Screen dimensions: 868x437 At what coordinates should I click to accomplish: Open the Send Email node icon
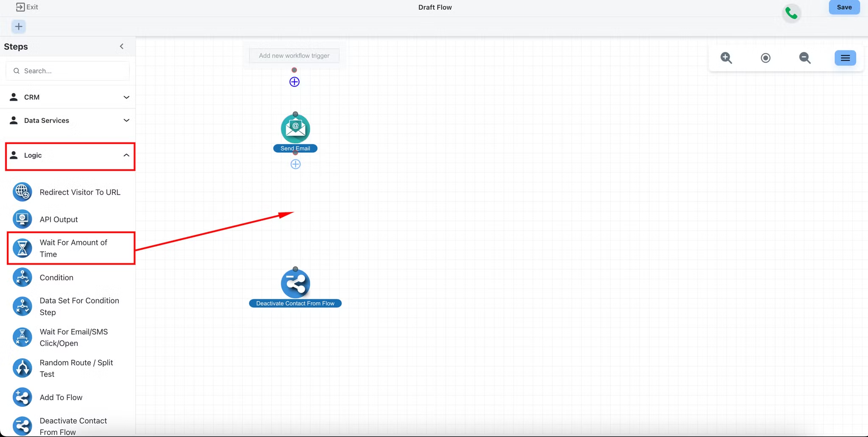coord(295,128)
